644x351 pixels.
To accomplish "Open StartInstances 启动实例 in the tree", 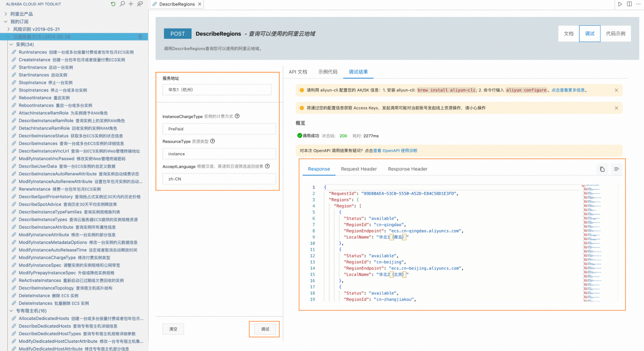I will [43, 75].
